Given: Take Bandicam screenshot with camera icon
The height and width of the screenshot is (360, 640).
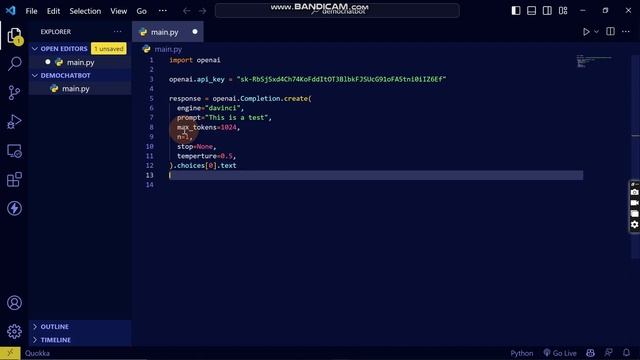Looking at the screenshot, I should [634, 192].
